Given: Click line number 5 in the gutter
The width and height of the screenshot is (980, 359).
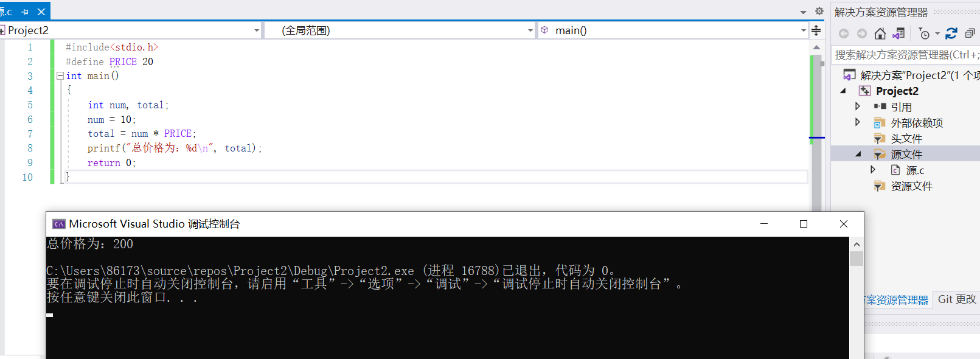Looking at the screenshot, I should [30, 105].
